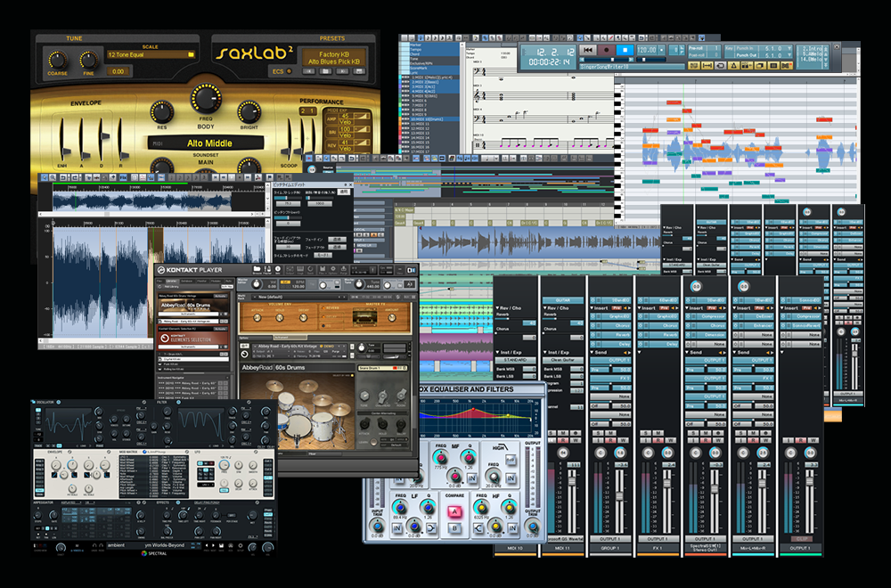Click the Kontakt Player logo

click(191, 270)
